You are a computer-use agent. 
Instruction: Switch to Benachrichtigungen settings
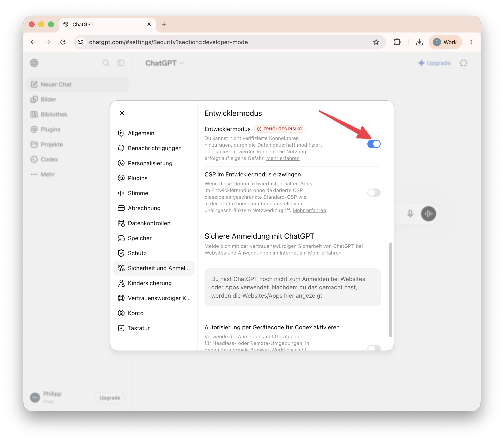point(154,148)
